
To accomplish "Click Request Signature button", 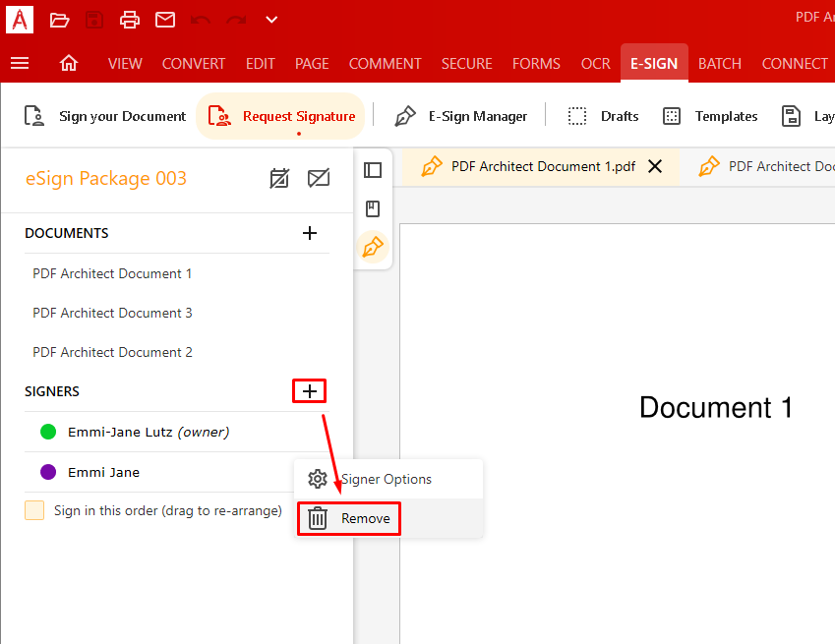I will [x=280, y=116].
